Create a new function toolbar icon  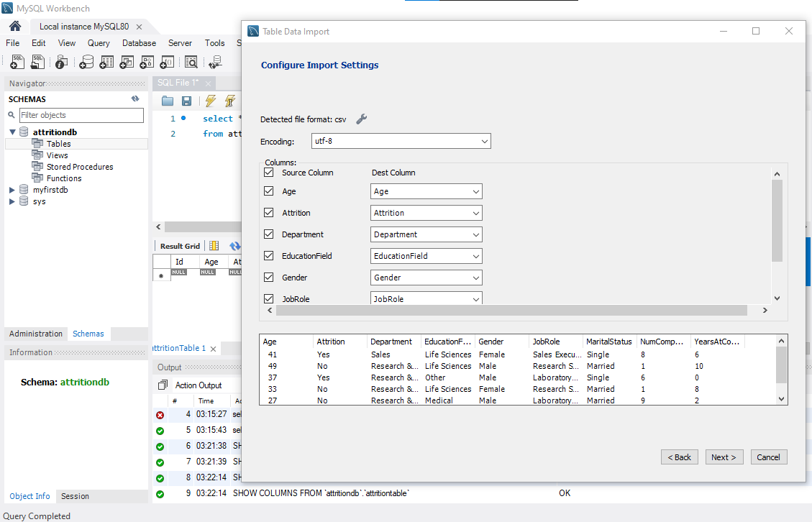click(x=168, y=62)
